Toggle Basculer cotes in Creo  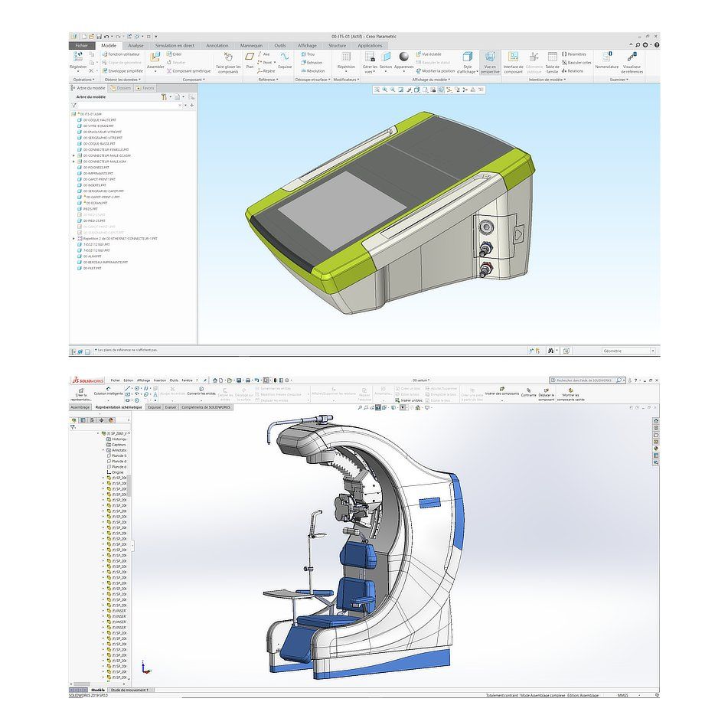pos(576,63)
